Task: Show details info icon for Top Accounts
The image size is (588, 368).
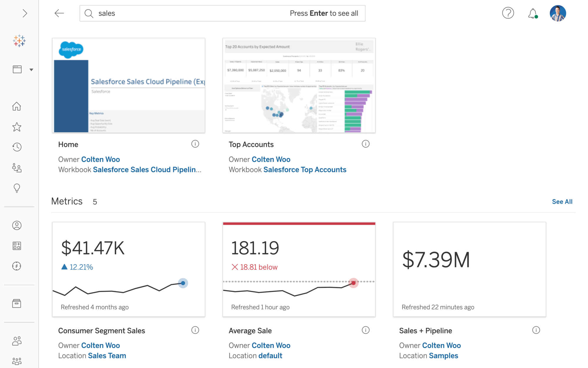Action: [365, 144]
